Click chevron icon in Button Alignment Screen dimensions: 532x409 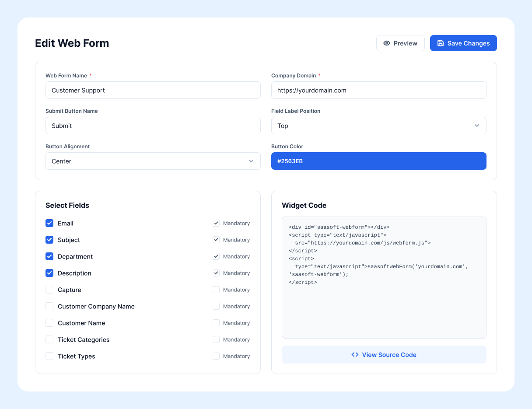click(251, 161)
